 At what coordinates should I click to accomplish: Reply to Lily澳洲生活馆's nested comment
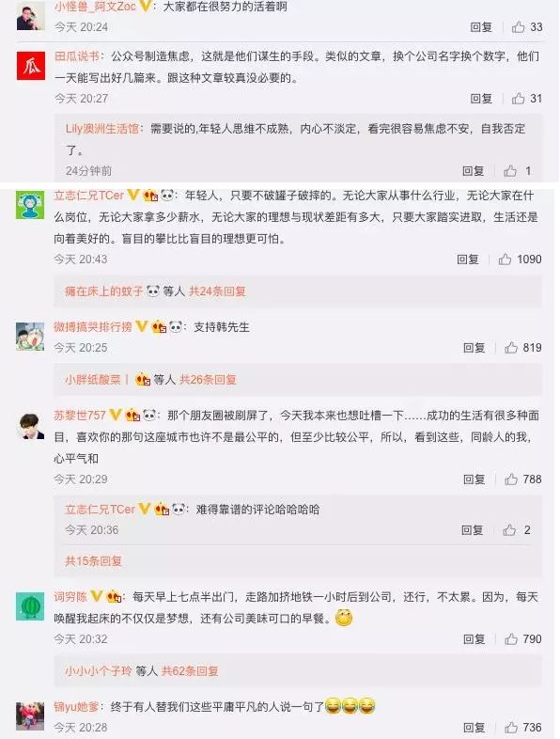pos(474,170)
